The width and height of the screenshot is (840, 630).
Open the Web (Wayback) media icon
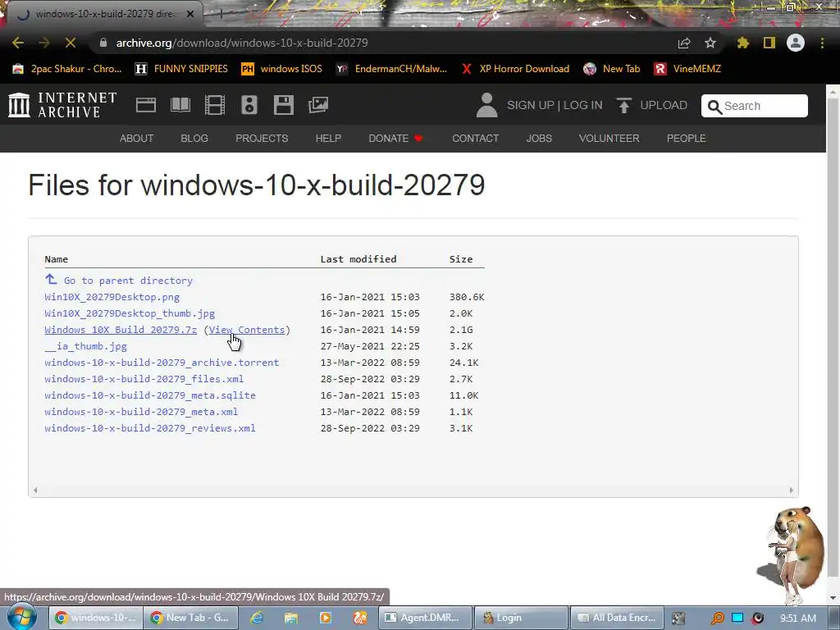click(146, 105)
